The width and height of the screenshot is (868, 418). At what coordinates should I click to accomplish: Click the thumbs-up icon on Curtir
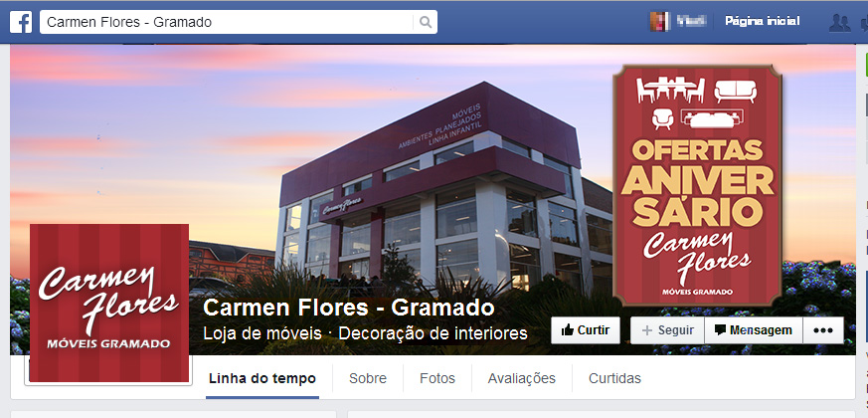[568, 330]
